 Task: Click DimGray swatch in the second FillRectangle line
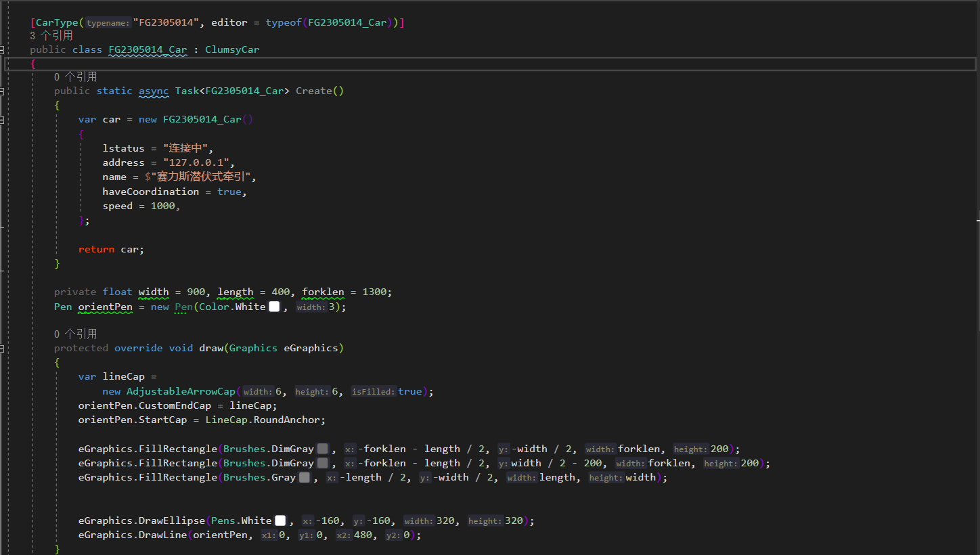click(323, 464)
